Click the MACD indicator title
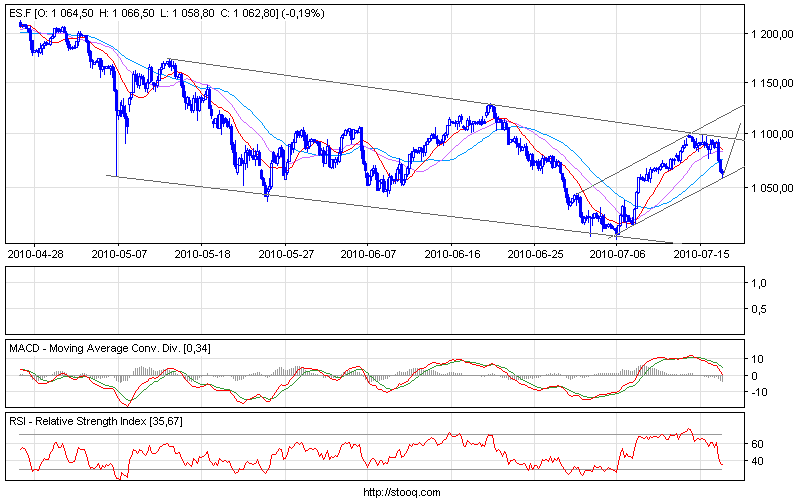The height and width of the screenshot is (500, 800). (110, 348)
